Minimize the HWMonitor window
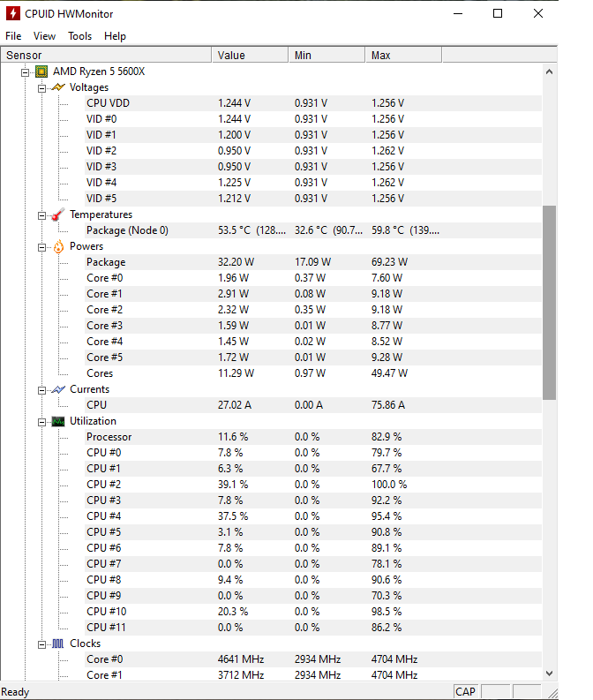Image resolution: width=593 pixels, height=700 pixels. click(x=458, y=13)
